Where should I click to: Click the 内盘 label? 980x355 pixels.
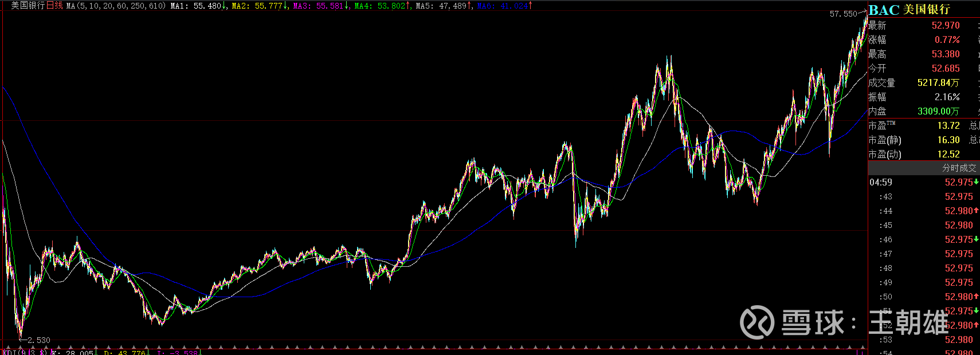click(x=877, y=111)
